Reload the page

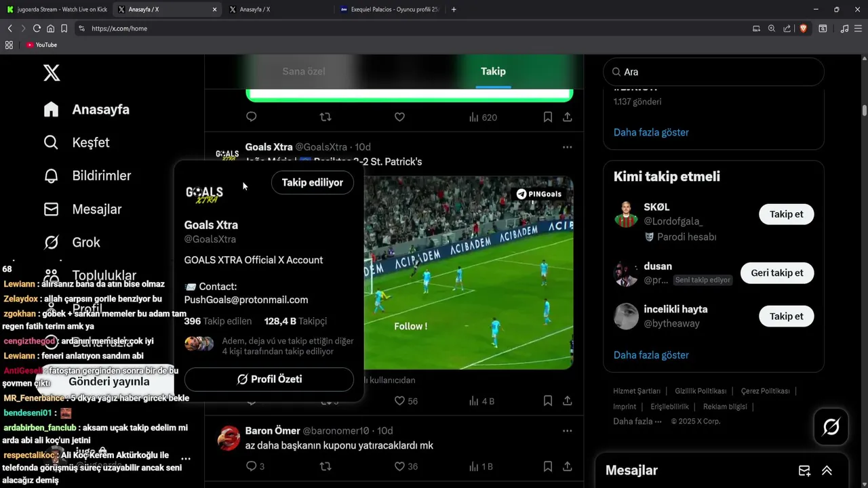pos(37,28)
